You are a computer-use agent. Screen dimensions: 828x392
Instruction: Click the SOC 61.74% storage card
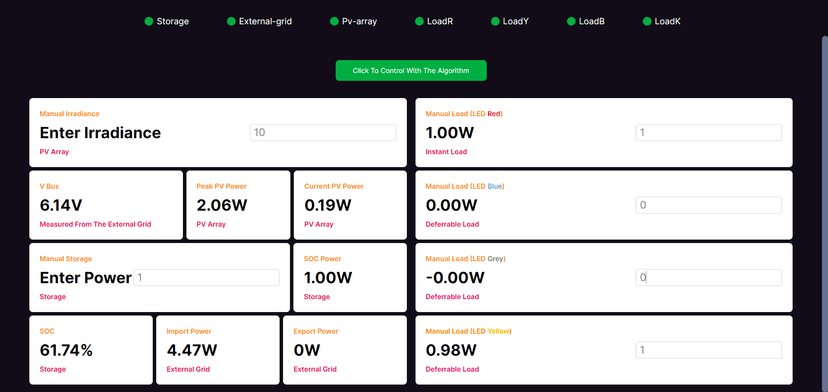(x=91, y=350)
